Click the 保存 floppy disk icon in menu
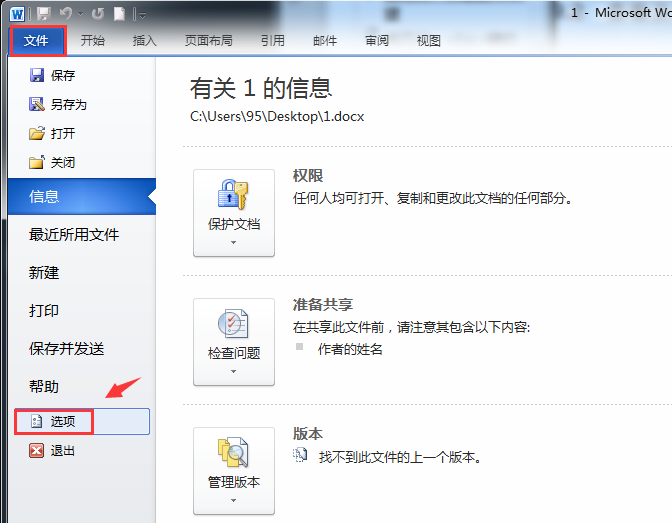Screen dimensions: 672x523 pyautogui.click(x=37, y=75)
